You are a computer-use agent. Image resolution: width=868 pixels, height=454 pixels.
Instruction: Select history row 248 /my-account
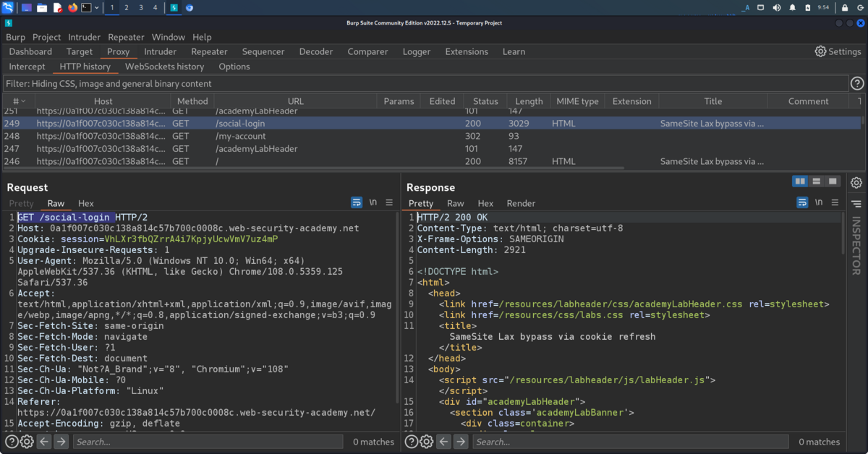pyautogui.click(x=432, y=136)
